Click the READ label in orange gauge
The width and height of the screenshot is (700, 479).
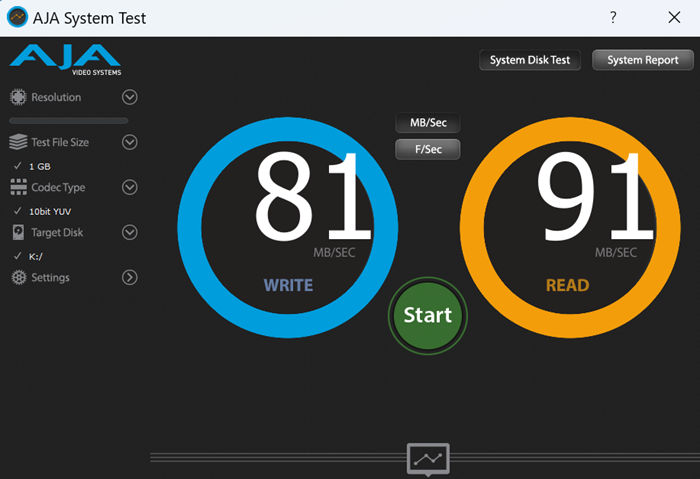coord(567,285)
